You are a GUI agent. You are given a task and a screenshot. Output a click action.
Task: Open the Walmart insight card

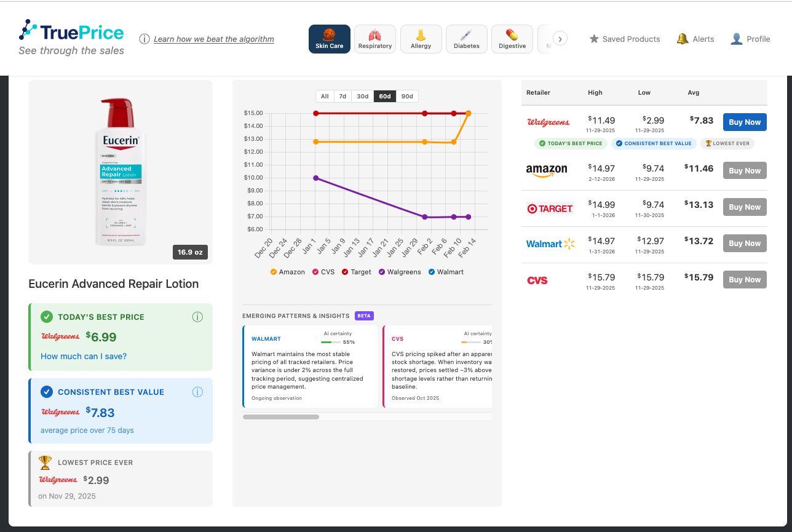coord(311,367)
